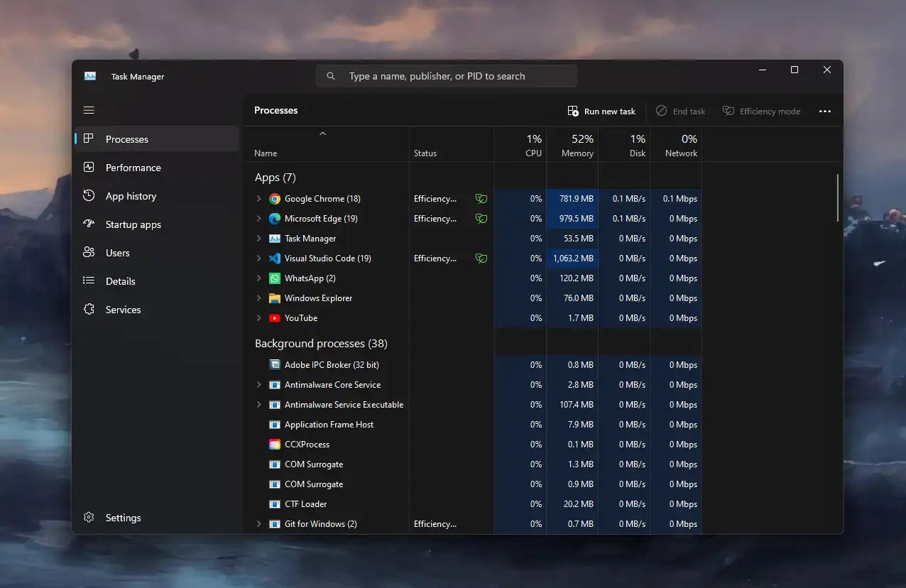Sort processes by the Status column
The image size is (906, 588).
[x=452, y=145]
